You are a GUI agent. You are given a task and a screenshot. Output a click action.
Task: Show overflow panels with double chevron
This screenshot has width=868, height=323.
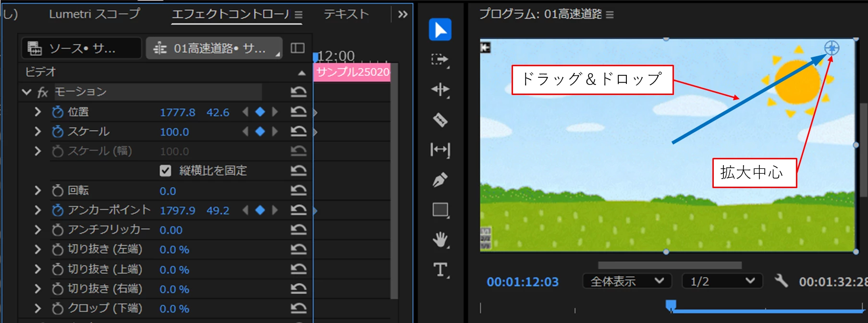pos(403,14)
